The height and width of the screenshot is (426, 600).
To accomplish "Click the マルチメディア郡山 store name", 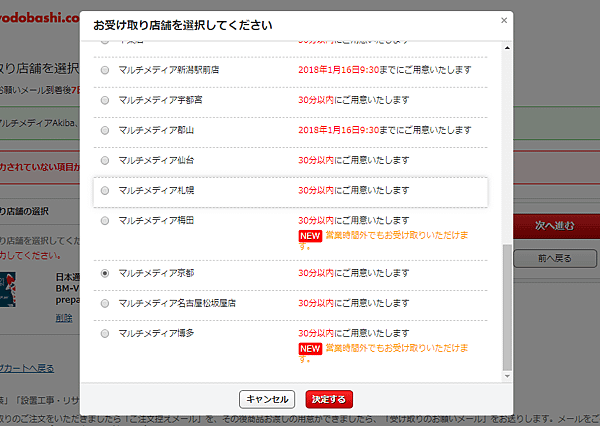I will (x=156, y=130).
